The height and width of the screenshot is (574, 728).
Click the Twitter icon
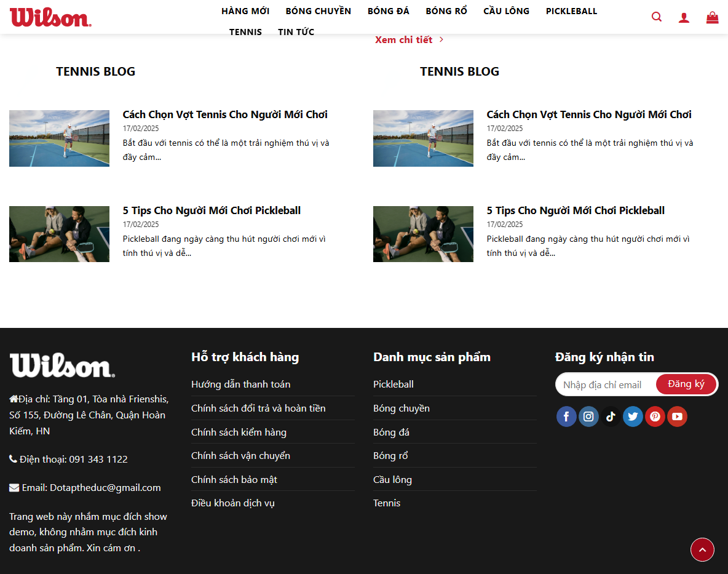click(x=633, y=417)
